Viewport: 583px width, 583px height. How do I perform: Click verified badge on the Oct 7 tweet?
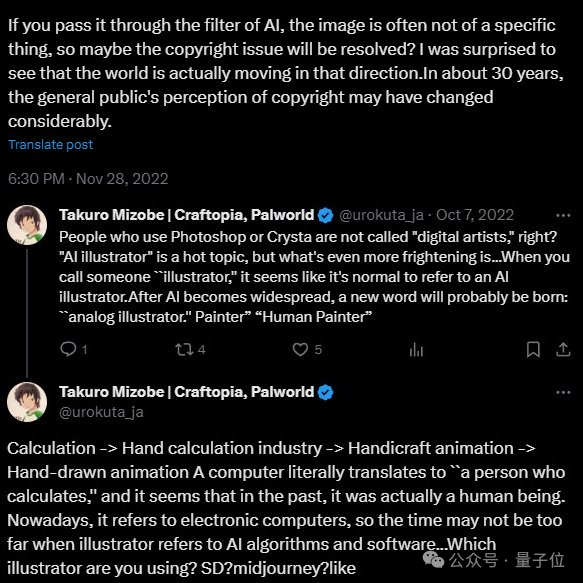pos(326,215)
